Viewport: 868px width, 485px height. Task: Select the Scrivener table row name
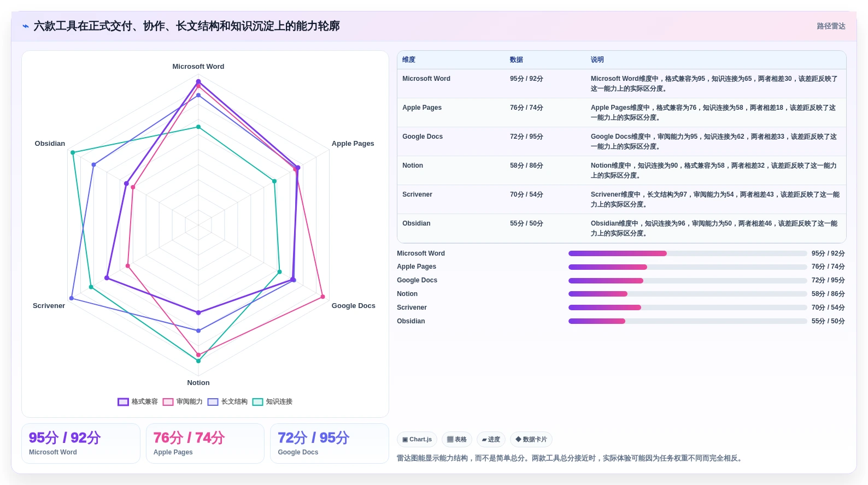click(417, 194)
